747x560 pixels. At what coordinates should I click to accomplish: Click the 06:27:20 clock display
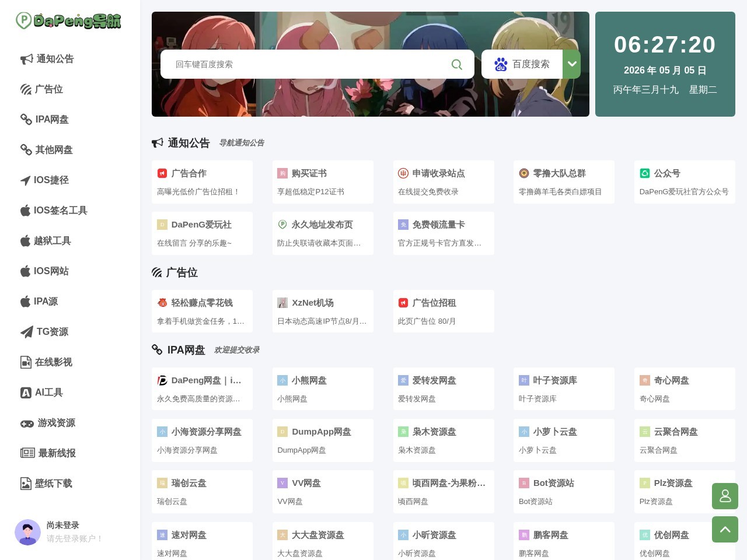[665, 45]
